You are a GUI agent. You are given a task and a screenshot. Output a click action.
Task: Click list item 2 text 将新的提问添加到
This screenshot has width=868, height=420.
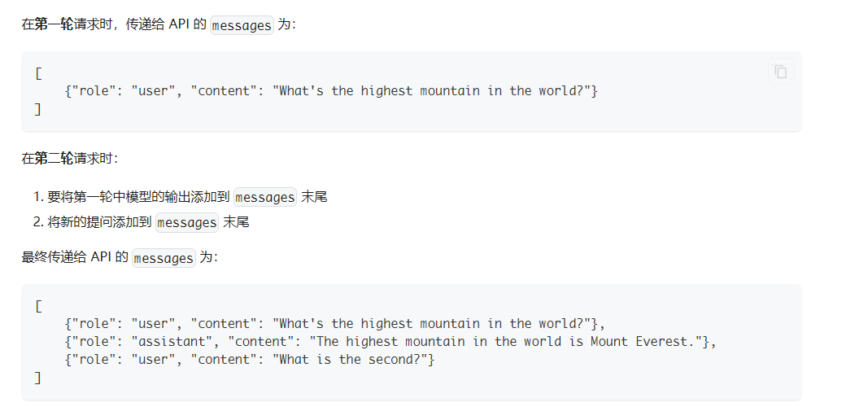99,222
